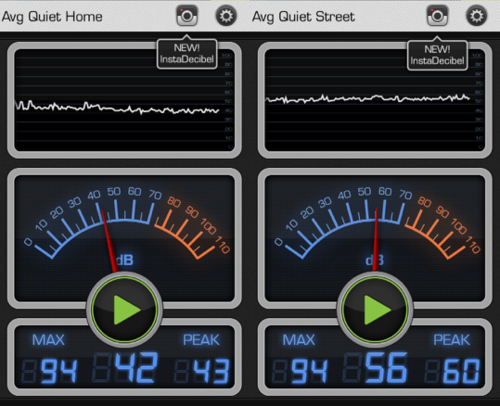Click the left PEAK reading of 43
The height and width of the screenshot is (406, 500).
click(211, 371)
